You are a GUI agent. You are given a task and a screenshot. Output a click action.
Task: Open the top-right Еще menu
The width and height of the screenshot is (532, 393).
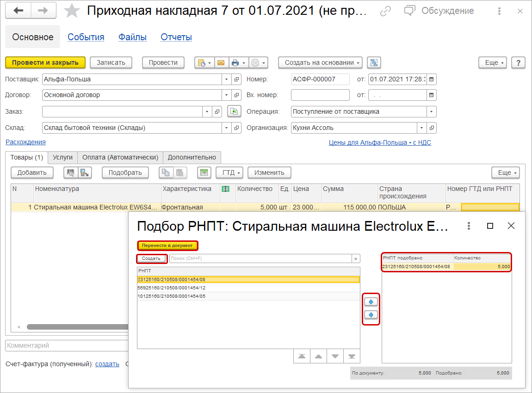pyautogui.click(x=492, y=63)
